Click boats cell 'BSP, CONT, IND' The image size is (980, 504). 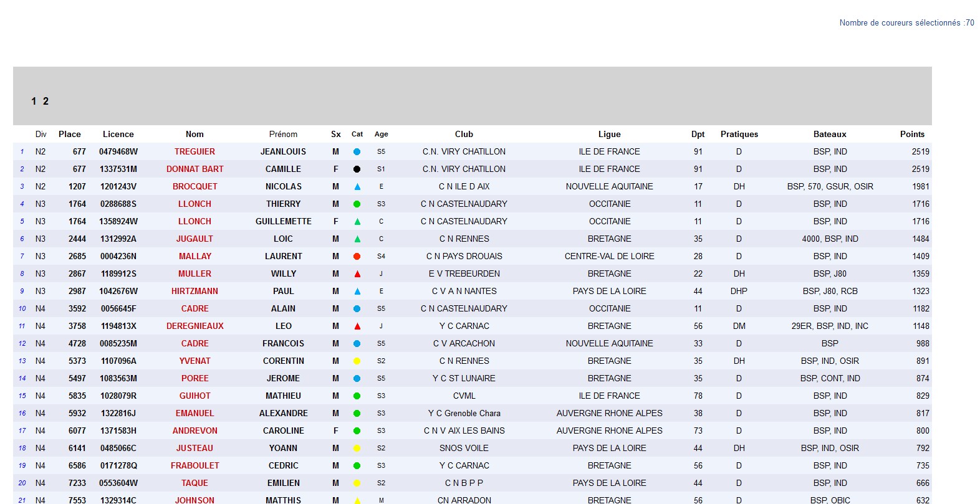point(830,378)
